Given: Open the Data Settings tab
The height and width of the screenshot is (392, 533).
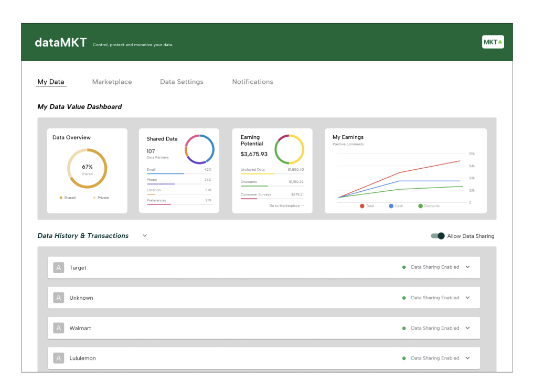Looking at the screenshot, I should pyautogui.click(x=182, y=82).
